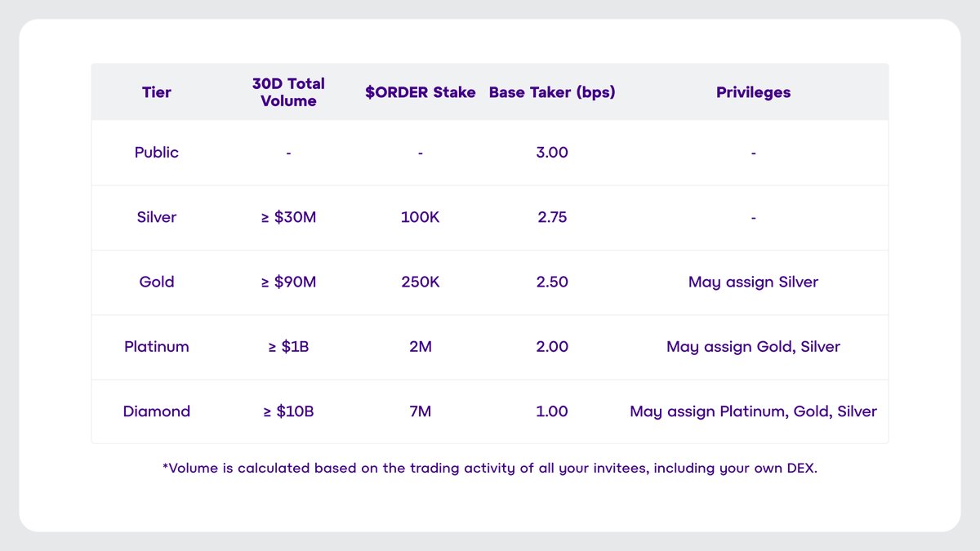This screenshot has width=980, height=551.
Task: Select the ≥ $10B volume cell
Action: click(288, 411)
